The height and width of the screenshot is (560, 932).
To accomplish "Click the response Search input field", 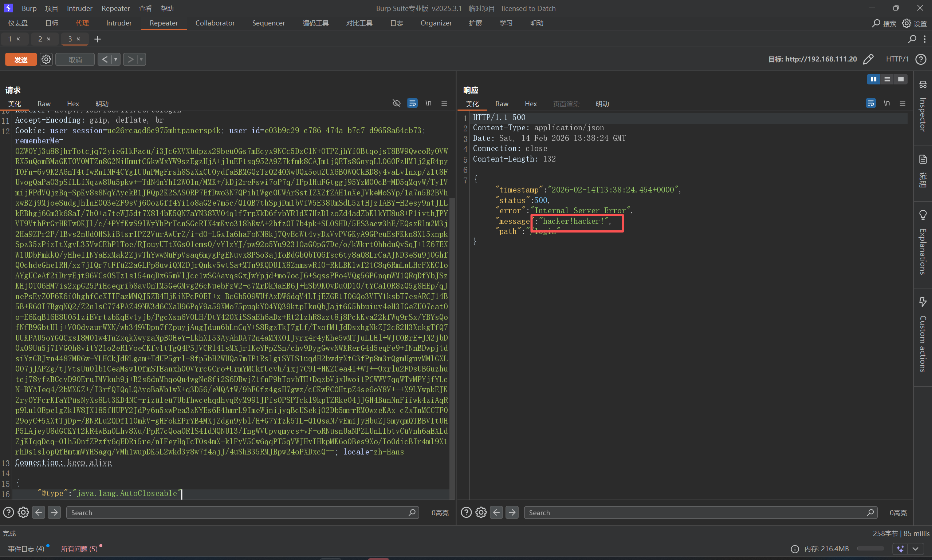I will point(695,512).
